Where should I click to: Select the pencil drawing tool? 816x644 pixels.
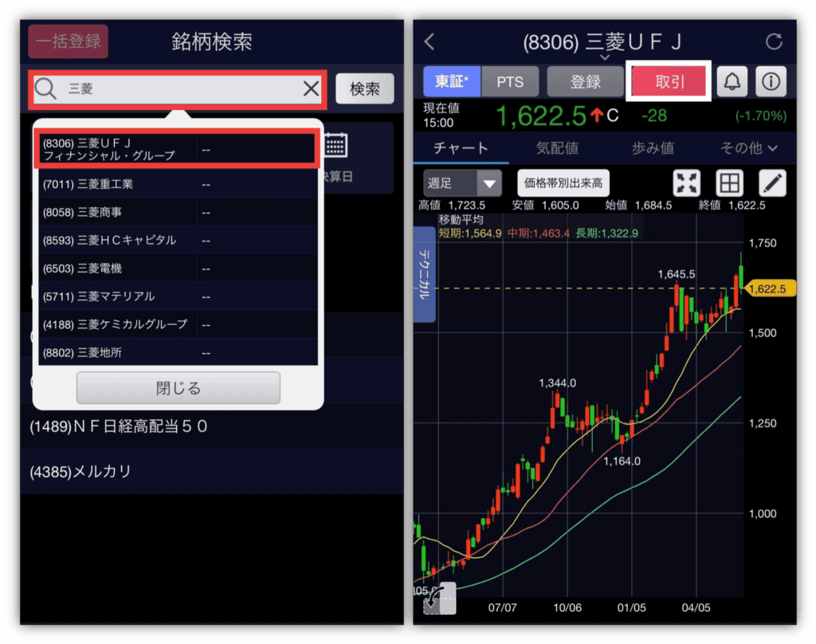click(771, 183)
